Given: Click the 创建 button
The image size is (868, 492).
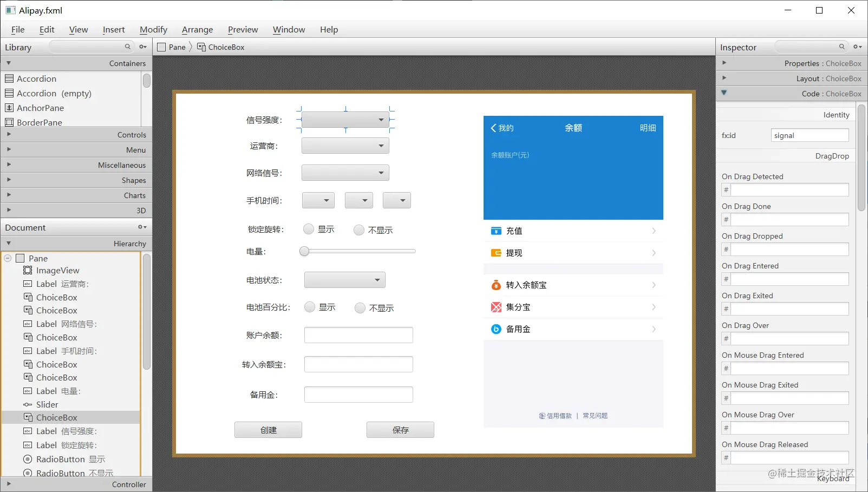Looking at the screenshot, I should click(268, 430).
